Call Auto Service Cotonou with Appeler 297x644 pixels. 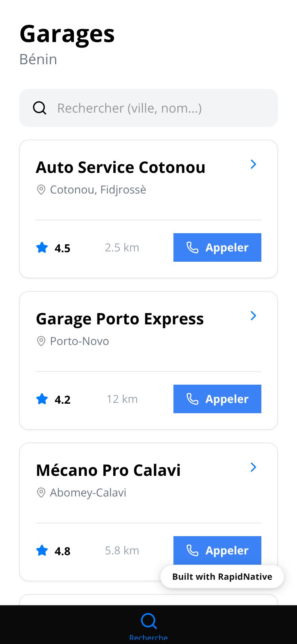pos(217,247)
